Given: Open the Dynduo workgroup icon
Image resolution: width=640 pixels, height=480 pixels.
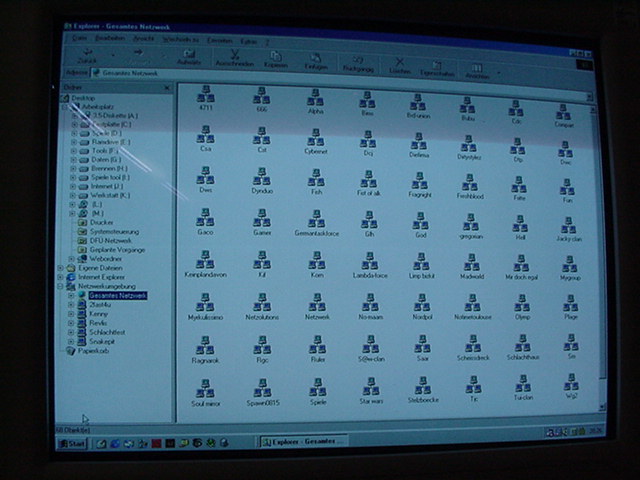Looking at the screenshot, I should click(x=262, y=181).
